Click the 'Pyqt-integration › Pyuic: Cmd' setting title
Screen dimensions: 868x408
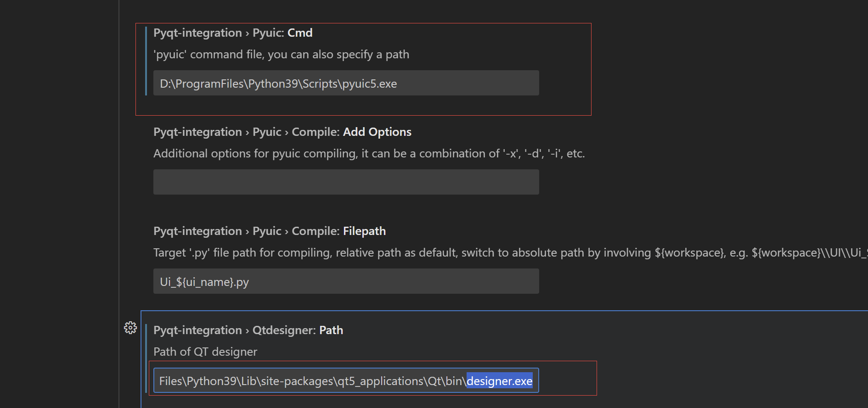232,32
